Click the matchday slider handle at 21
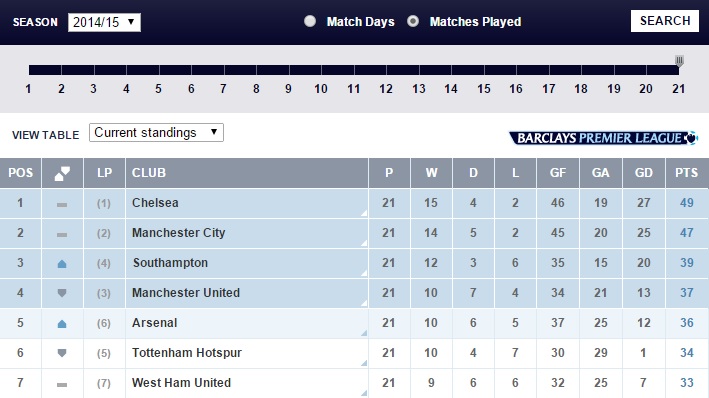Screen dimensions: 709x398 679,61
